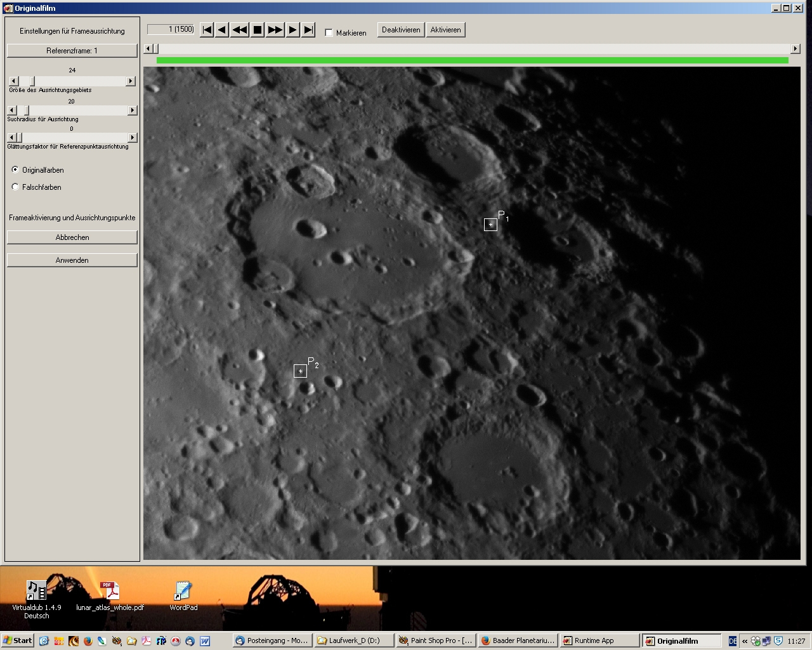Screen dimensions: 812x650
Task: Click the Anwenden button
Action: click(72, 260)
